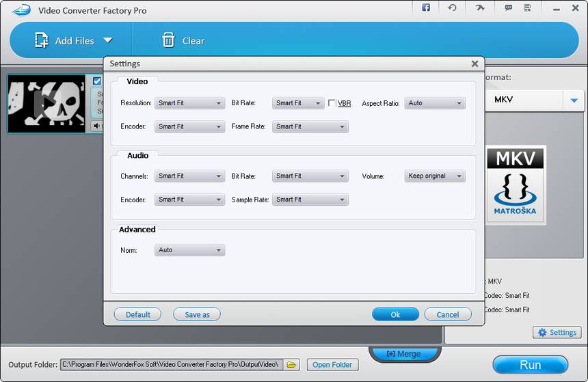This screenshot has height=382, width=588.
Task: Open the Frame Rate dropdown
Action: point(310,126)
